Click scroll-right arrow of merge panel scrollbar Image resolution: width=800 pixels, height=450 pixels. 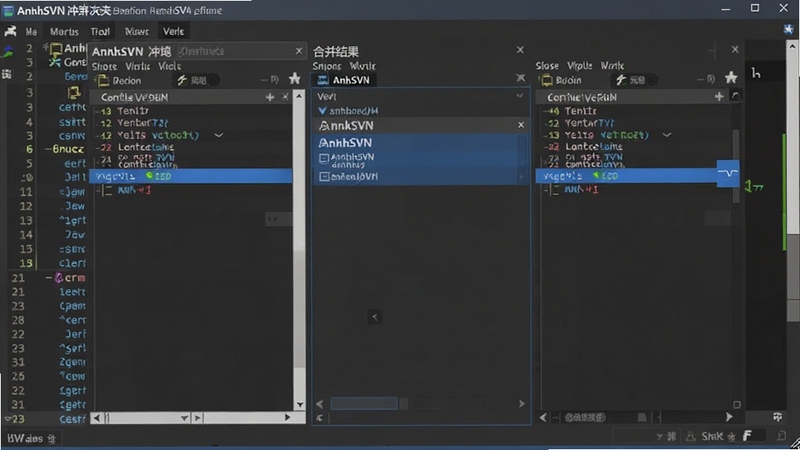pyautogui.click(x=521, y=404)
